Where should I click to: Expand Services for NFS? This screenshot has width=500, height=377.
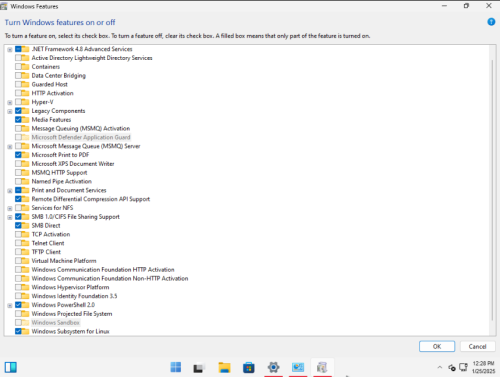[10, 208]
